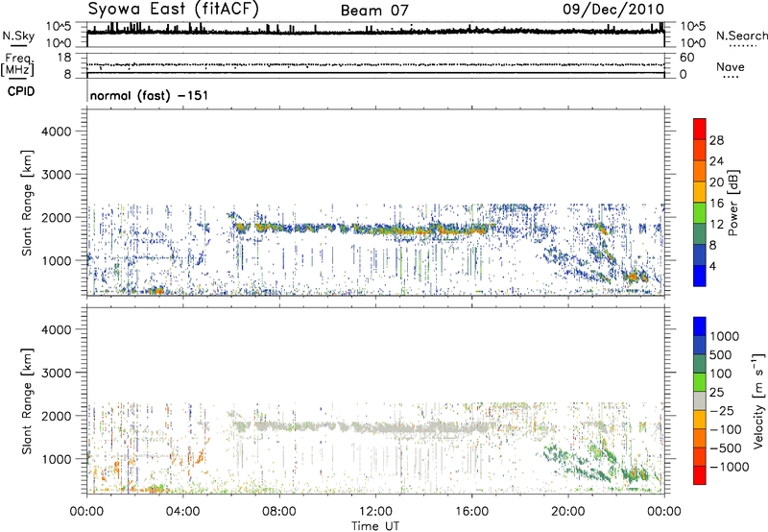768x532 pixels.
Task: Click the red segment of the Power colorbar
Action: [x=700, y=129]
